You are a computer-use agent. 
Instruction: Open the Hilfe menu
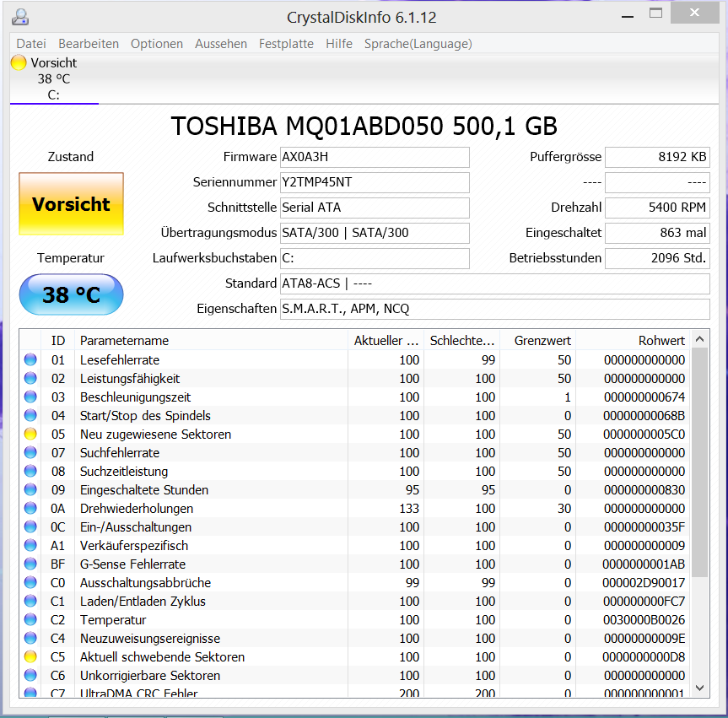[339, 44]
